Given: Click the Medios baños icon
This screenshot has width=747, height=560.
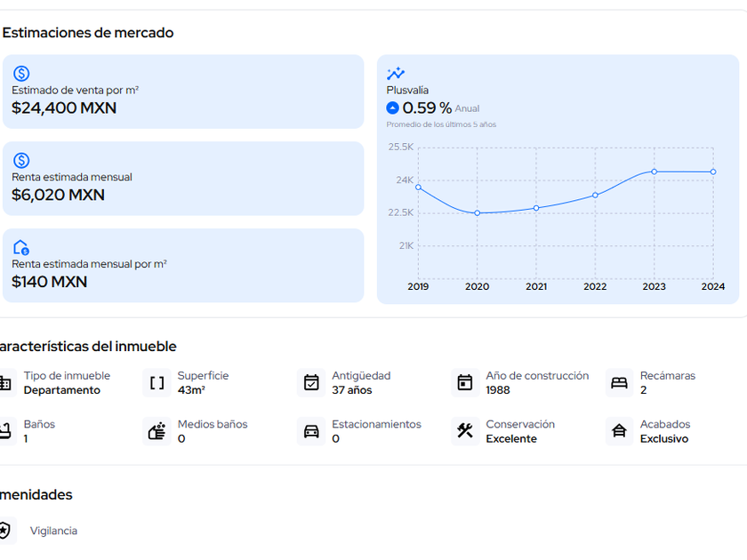Looking at the screenshot, I should 157,432.
